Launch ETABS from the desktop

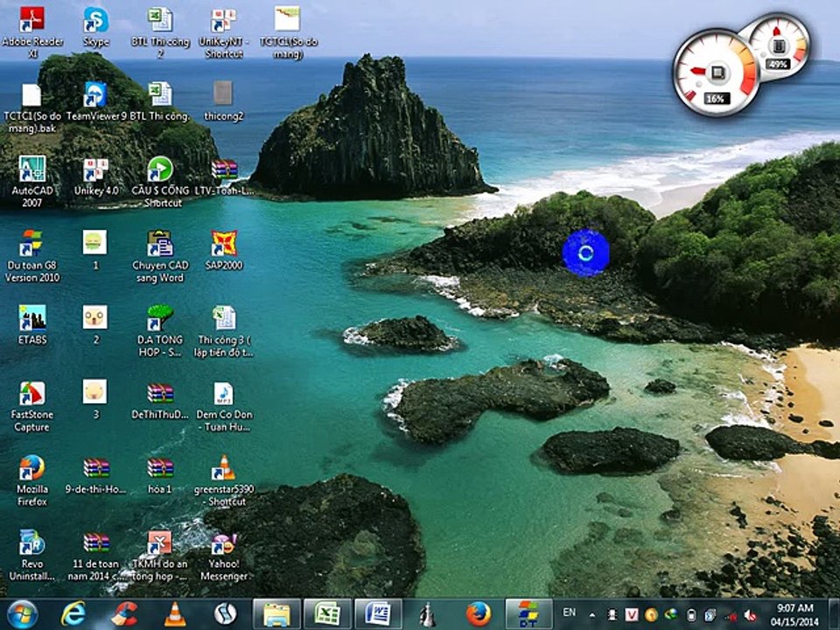(32, 318)
